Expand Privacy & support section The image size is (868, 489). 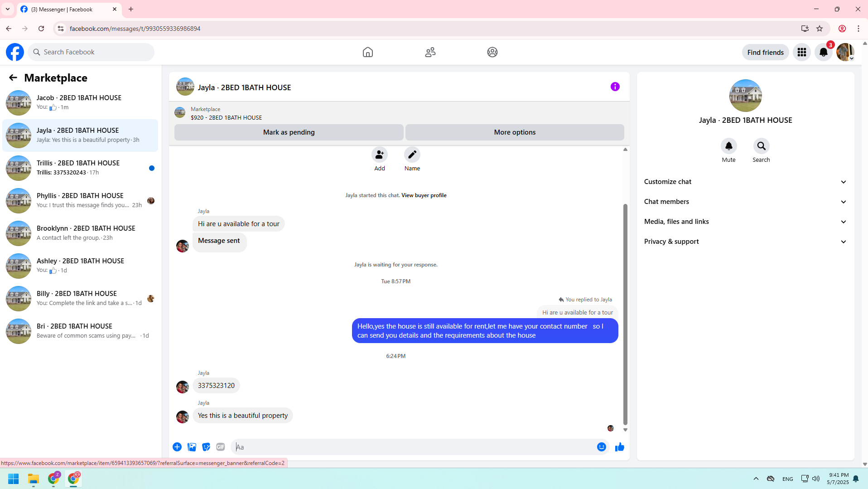click(745, 242)
